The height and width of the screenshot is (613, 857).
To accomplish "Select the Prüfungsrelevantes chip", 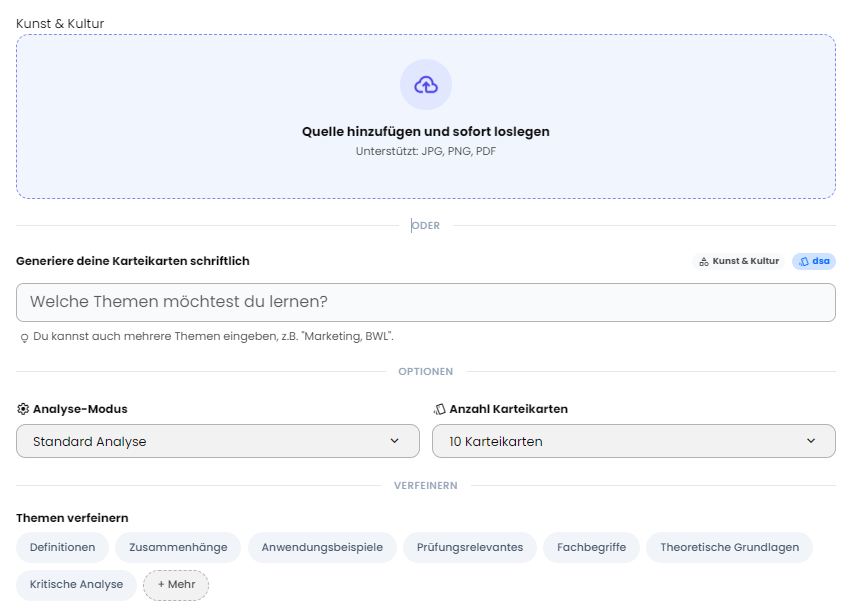I will click(x=470, y=548).
